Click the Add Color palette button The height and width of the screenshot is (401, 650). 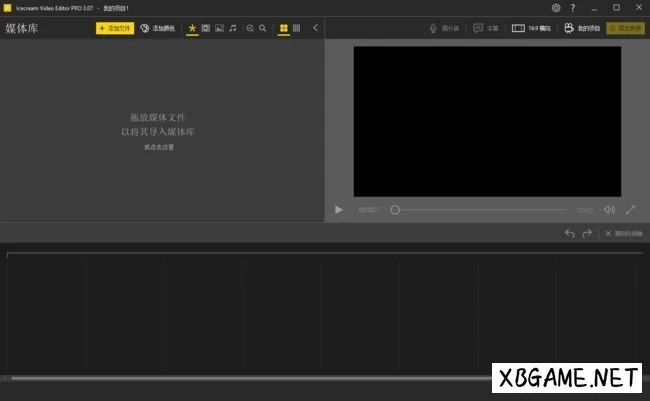pyautogui.click(x=157, y=28)
